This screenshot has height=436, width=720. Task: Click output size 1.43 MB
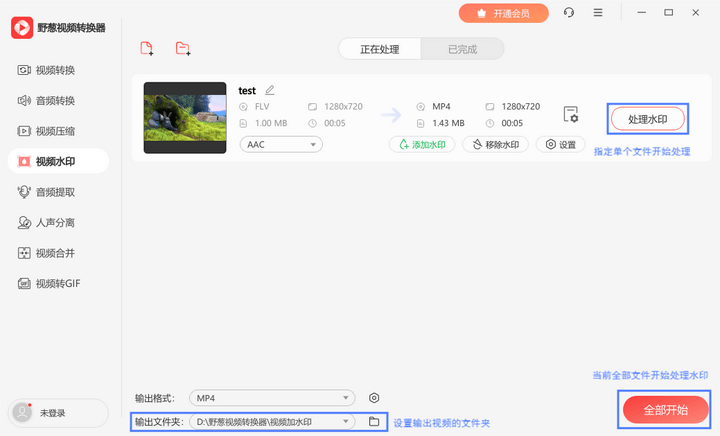[448, 123]
